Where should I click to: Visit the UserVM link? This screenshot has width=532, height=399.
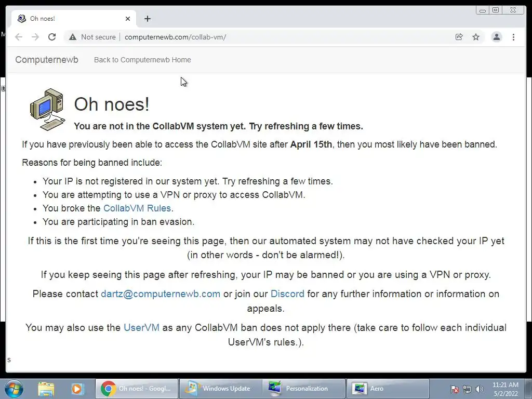click(x=141, y=327)
